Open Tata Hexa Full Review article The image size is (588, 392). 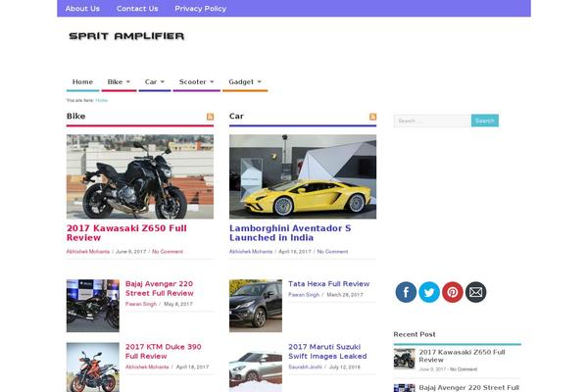point(329,283)
